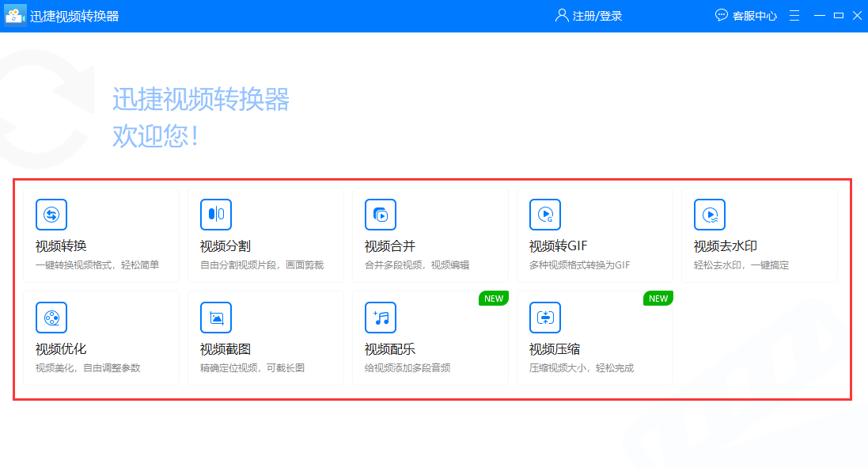Open the 视频合并 merge icon
The image size is (868, 468).
(x=381, y=215)
